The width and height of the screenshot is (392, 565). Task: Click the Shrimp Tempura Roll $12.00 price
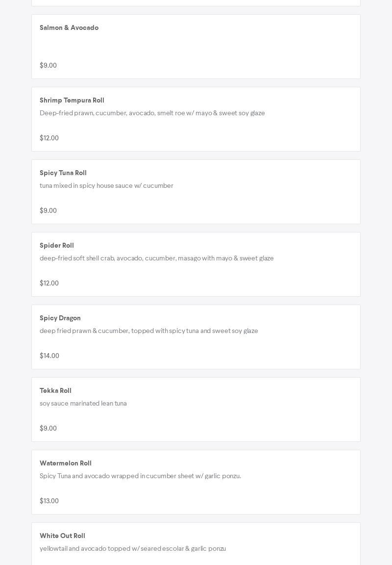tap(49, 138)
